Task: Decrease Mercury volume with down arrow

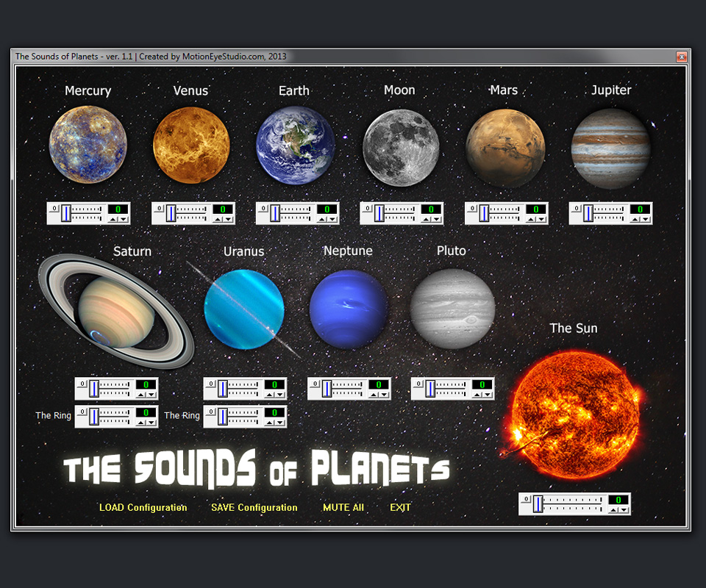Action: [x=124, y=219]
